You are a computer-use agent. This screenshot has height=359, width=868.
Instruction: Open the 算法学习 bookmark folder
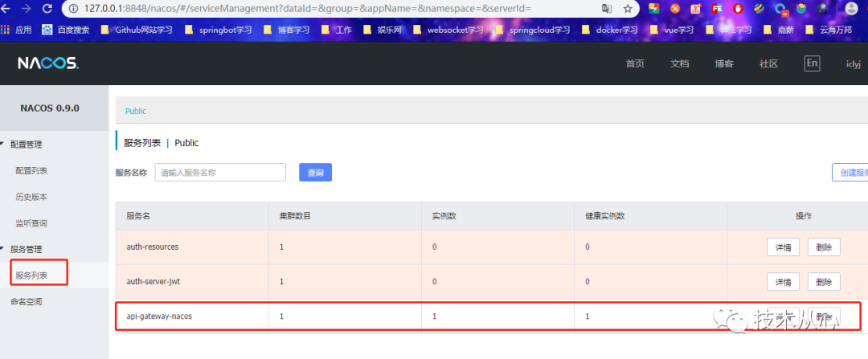(x=728, y=30)
